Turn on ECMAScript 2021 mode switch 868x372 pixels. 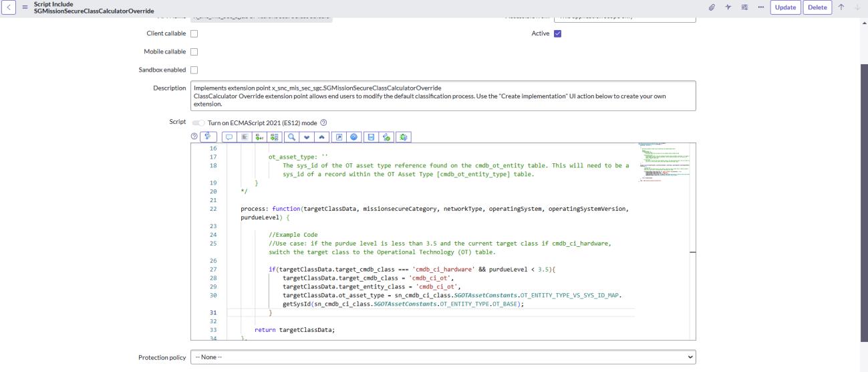pos(198,122)
